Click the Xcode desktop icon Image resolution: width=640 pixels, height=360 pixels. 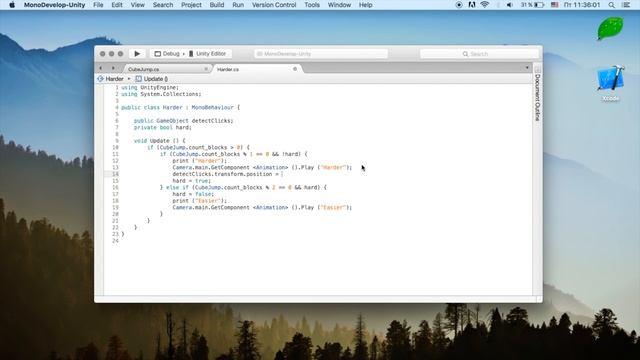coord(611,83)
